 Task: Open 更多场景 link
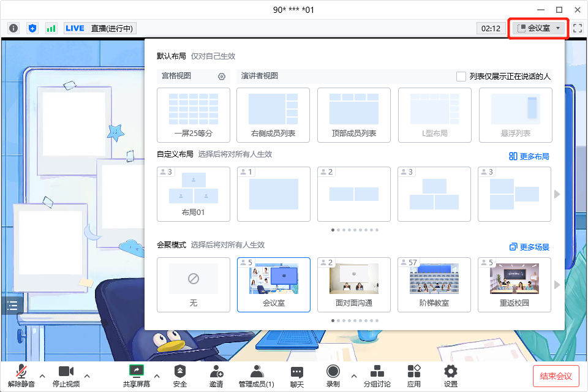[x=529, y=247]
